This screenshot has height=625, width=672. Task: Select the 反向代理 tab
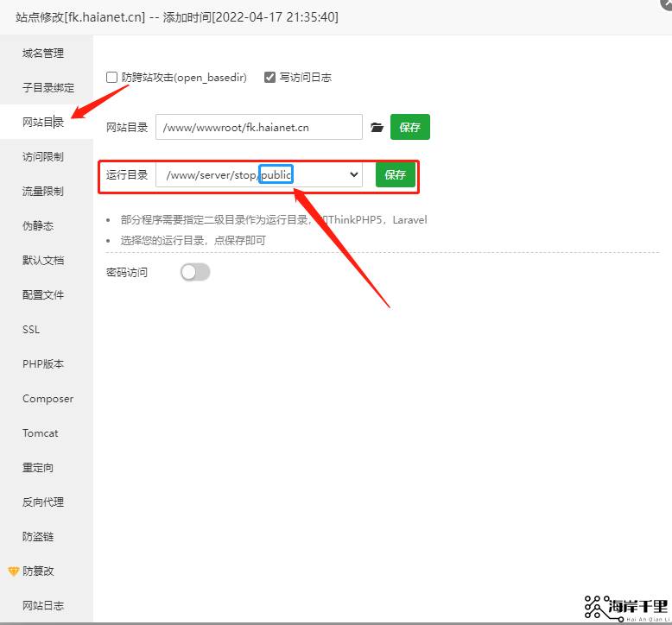(x=43, y=502)
